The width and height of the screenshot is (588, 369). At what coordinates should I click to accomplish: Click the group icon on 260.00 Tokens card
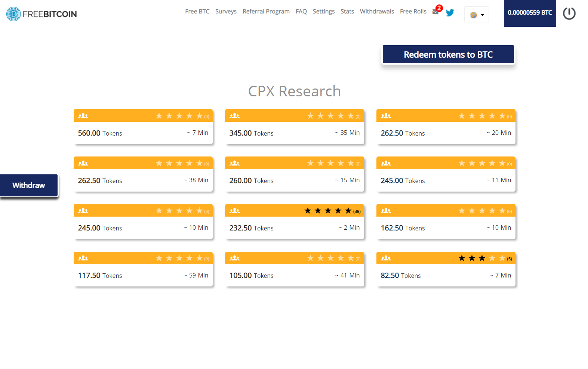(x=234, y=163)
